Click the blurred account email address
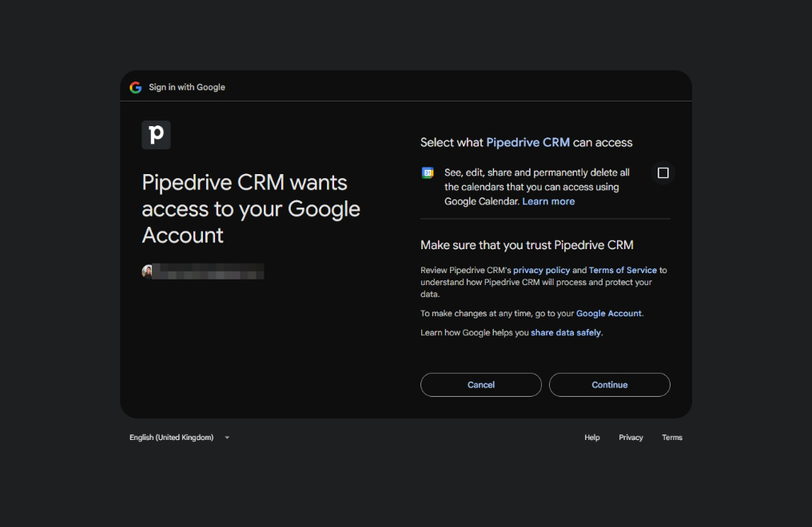Screen dimensions: 812x527 coord(208,271)
